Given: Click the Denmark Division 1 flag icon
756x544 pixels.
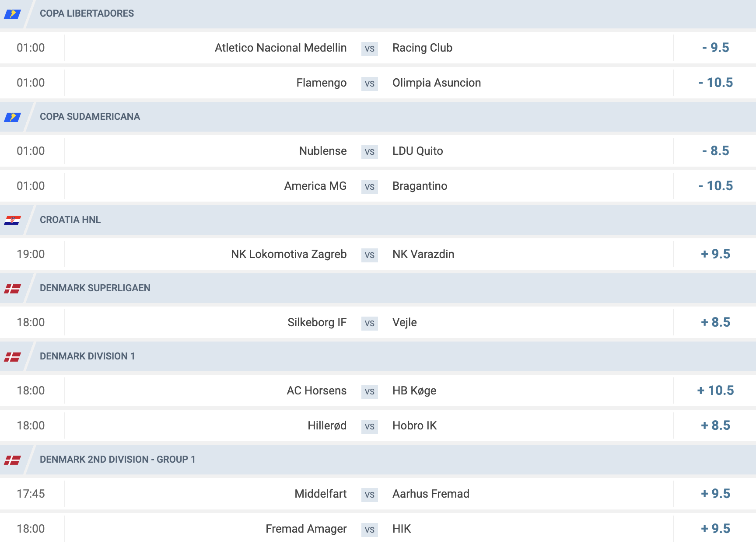Looking at the screenshot, I should tap(12, 357).
